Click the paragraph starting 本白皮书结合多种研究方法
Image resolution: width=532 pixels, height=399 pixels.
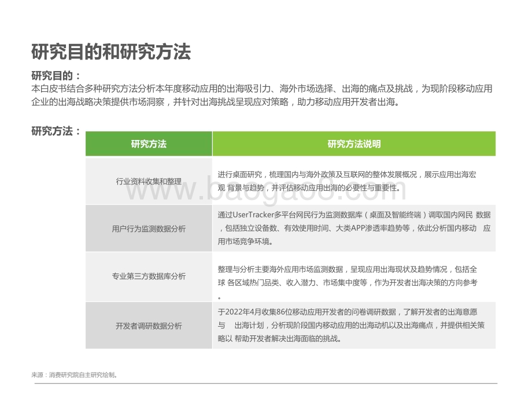tap(261, 95)
